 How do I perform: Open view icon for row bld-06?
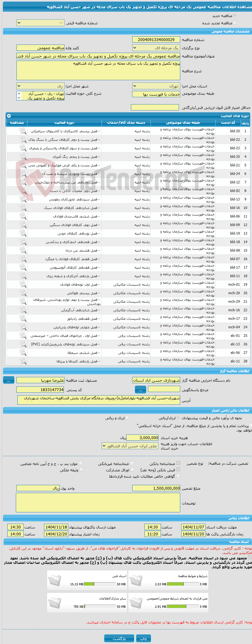click(x=23, y=216)
